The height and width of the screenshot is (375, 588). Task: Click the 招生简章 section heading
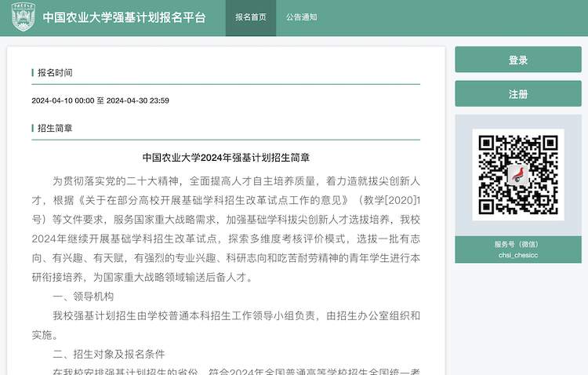[55, 128]
